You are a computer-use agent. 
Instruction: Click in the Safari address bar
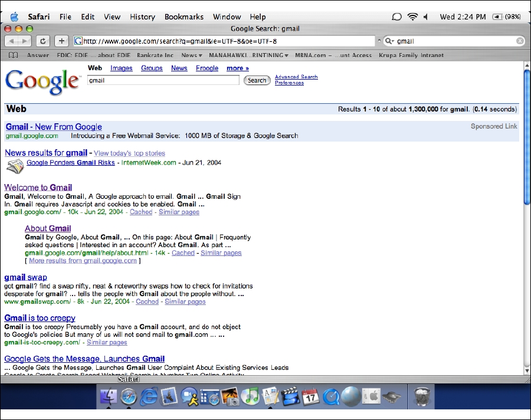(x=224, y=41)
